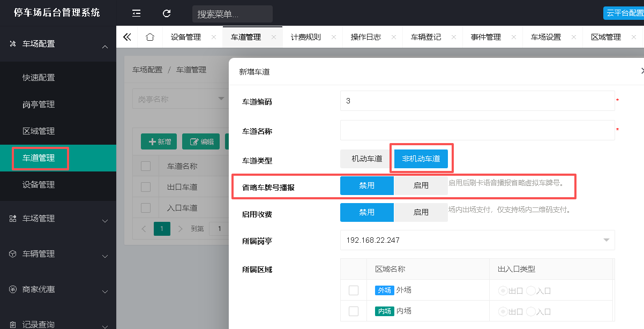This screenshot has width=644, height=329.
Task: Click the refresh icon in top bar
Action: click(x=167, y=13)
